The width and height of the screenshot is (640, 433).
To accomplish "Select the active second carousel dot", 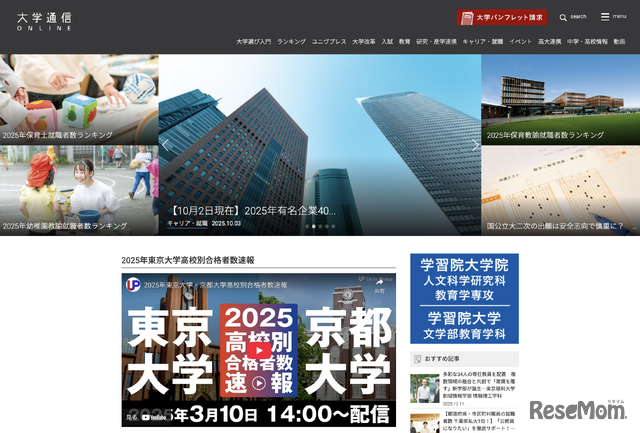I will pyautogui.click(x=313, y=226).
